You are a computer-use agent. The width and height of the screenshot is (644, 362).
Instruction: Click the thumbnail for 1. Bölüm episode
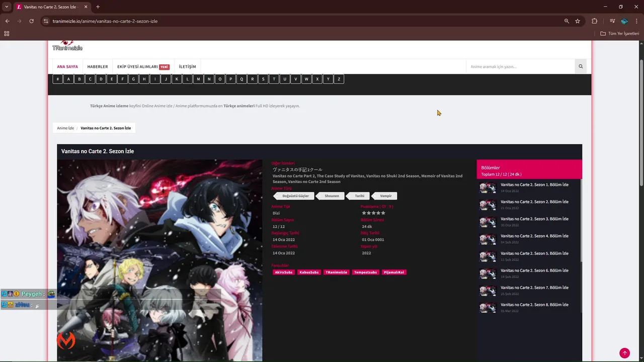[x=488, y=188]
